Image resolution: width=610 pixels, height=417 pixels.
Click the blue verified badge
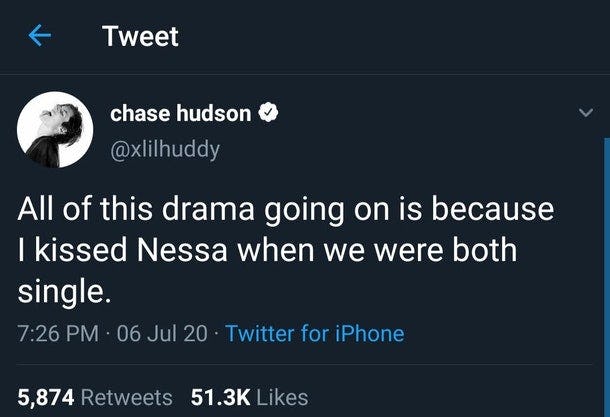[270, 115]
